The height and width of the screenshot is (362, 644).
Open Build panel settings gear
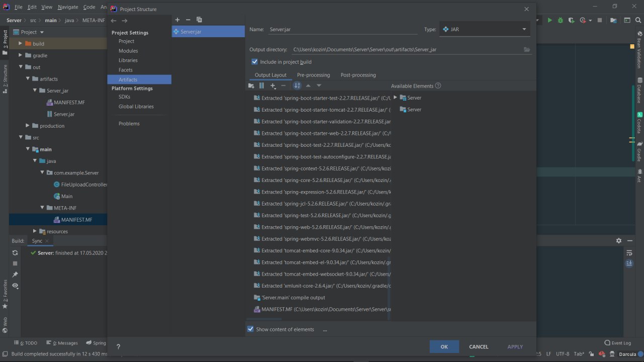[x=619, y=241]
